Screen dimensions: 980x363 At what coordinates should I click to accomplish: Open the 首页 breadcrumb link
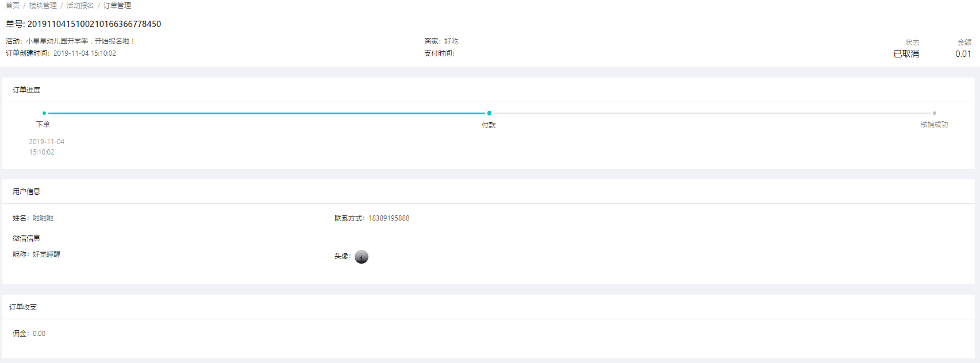13,6
